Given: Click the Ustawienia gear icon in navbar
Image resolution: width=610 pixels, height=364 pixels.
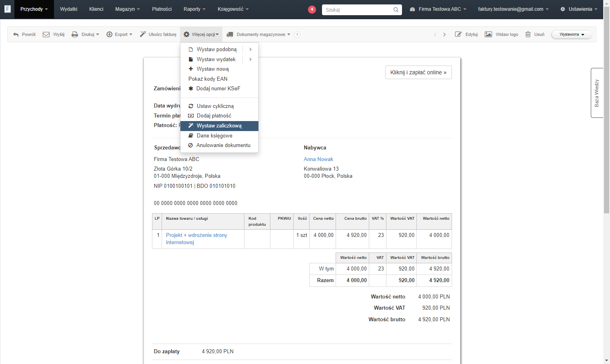Looking at the screenshot, I should [563, 9].
